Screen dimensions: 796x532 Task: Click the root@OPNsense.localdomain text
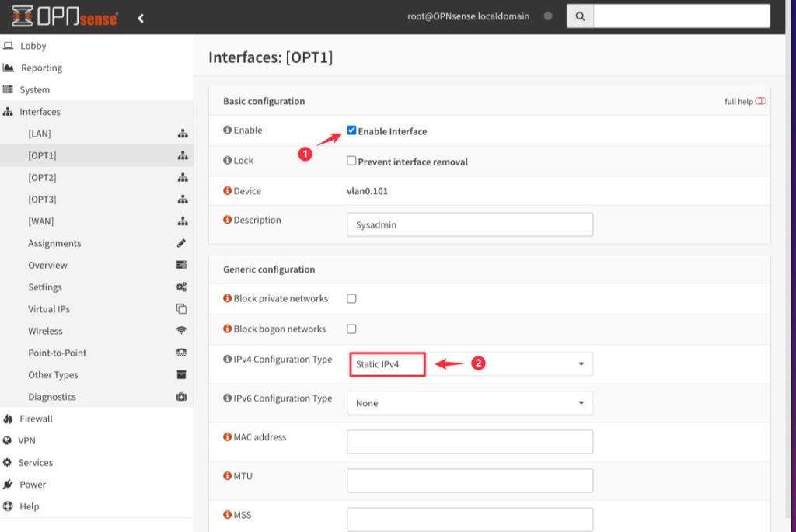pos(468,16)
